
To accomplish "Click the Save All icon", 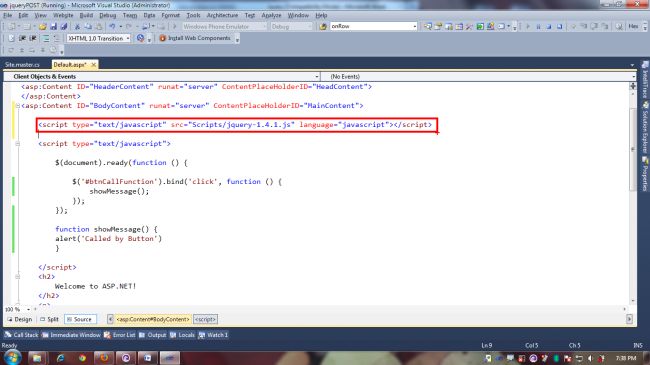I will (64, 27).
